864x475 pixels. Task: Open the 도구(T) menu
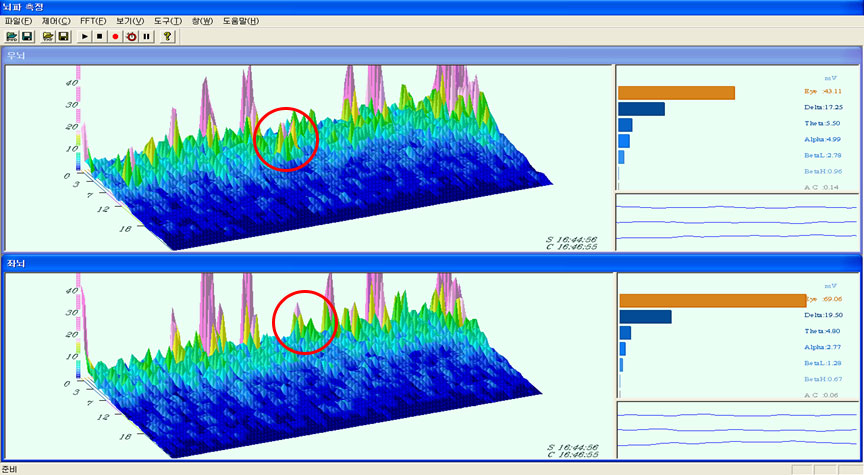click(168, 21)
